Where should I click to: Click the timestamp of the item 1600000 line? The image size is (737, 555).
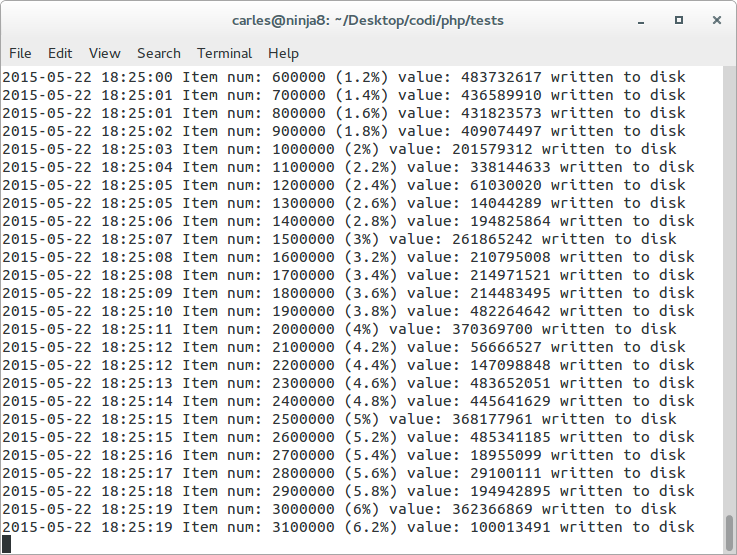(87, 257)
